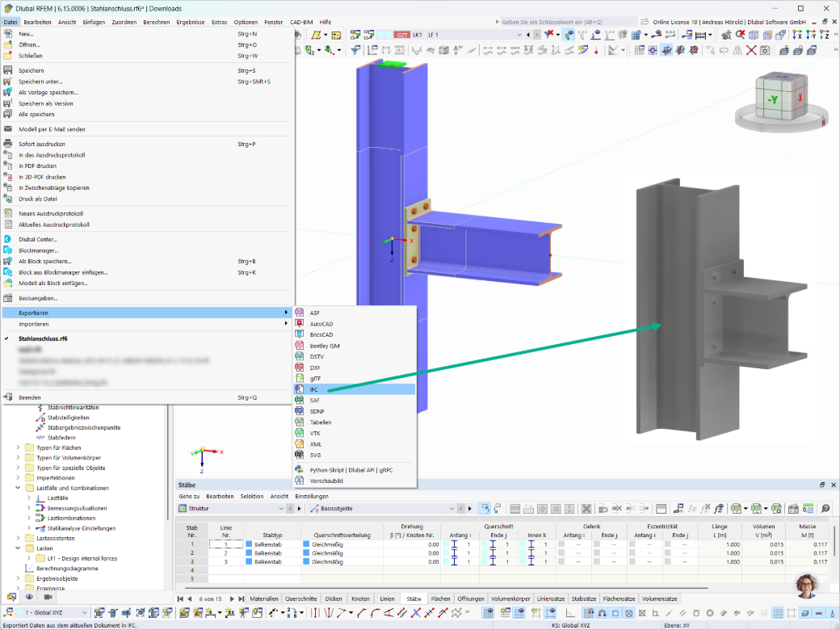Viewport: 840px width, 630px height.
Task: Click the SVG export icon entry
Action: (300, 455)
